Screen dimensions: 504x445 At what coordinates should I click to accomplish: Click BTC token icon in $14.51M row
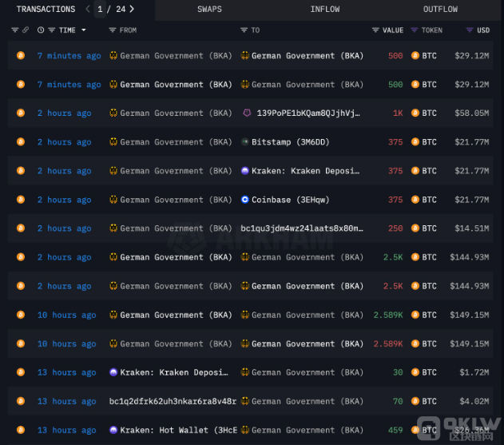[415, 228]
